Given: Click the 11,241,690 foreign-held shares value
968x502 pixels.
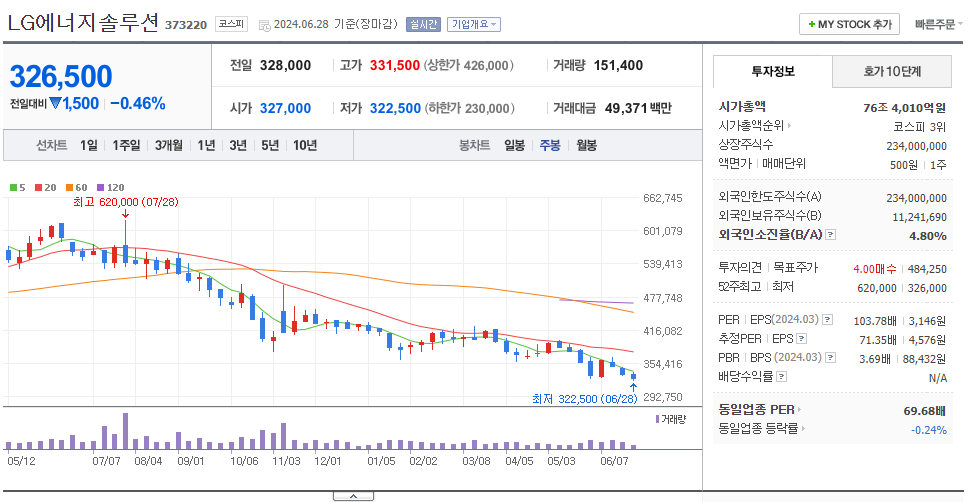Looking at the screenshot, I should (919, 217).
